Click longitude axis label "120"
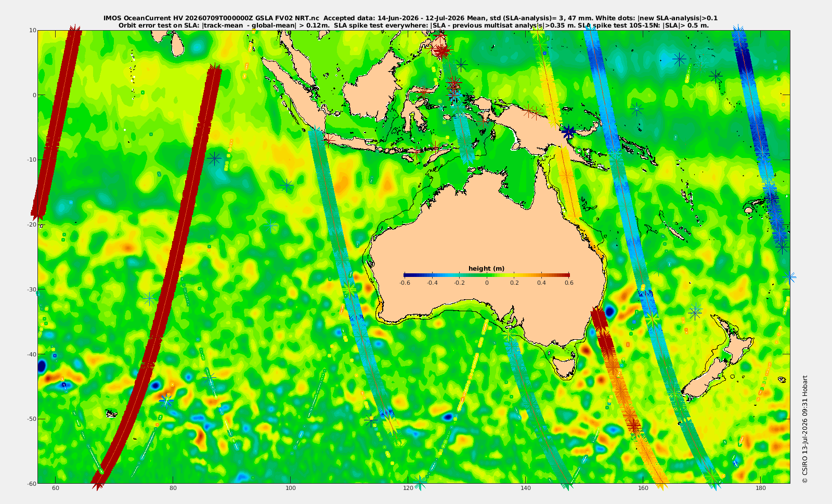This screenshot has width=832, height=504. pos(408,488)
